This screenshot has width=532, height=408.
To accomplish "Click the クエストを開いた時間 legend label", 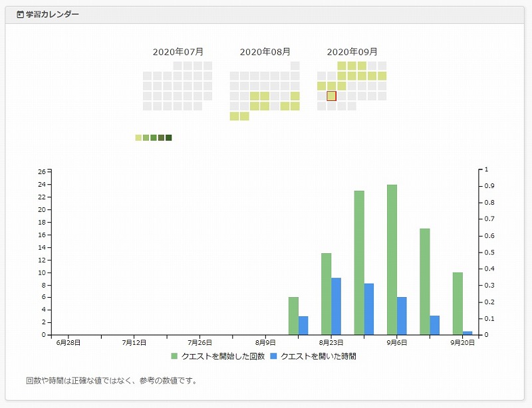I will (x=319, y=356).
